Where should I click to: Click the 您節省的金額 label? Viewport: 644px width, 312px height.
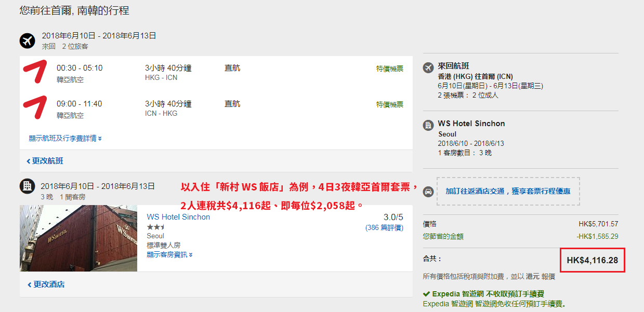click(443, 236)
